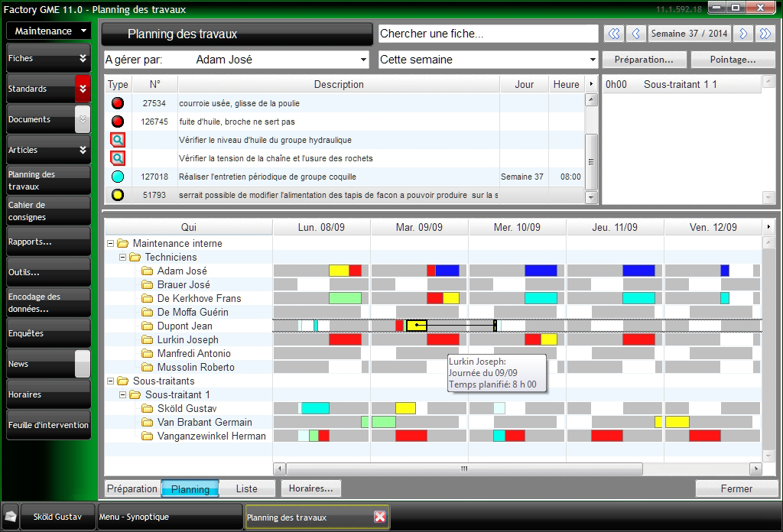Select Adam José's yellow task block on Monday
The width and height of the screenshot is (783, 532).
(x=339, y=271)
